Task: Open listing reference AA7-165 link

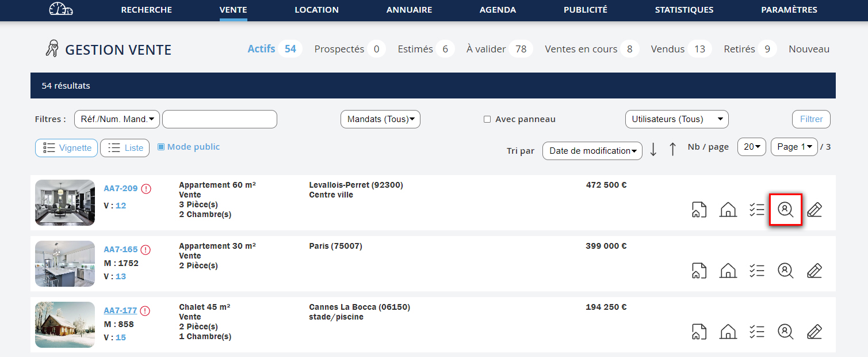Action: pyautogui.click(x=121, y=250)
